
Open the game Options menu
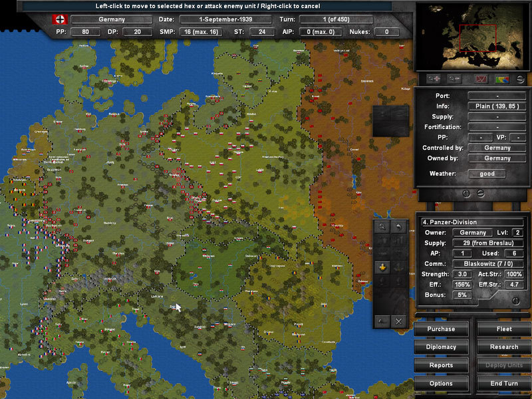[x=441, y=384]
